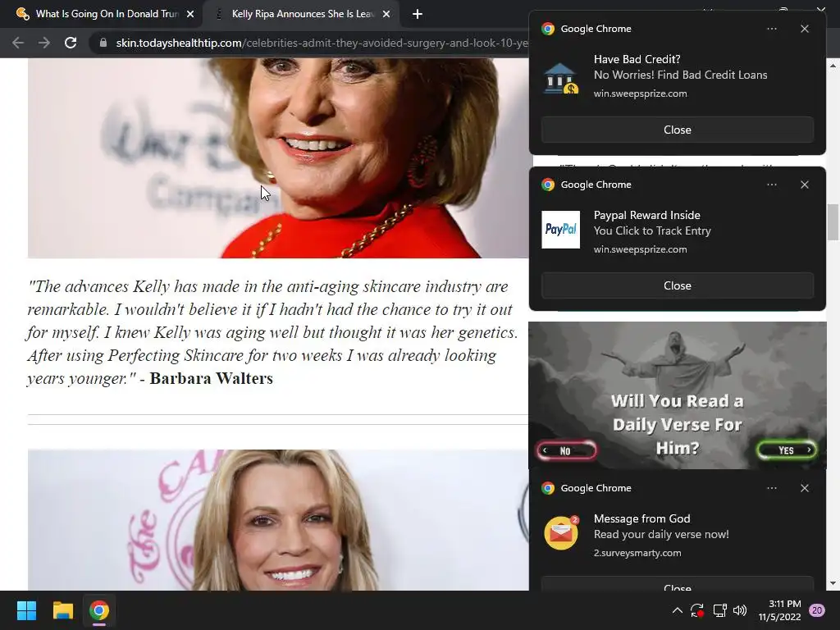Show hidden system tray icons

click(x=677, y=610)
